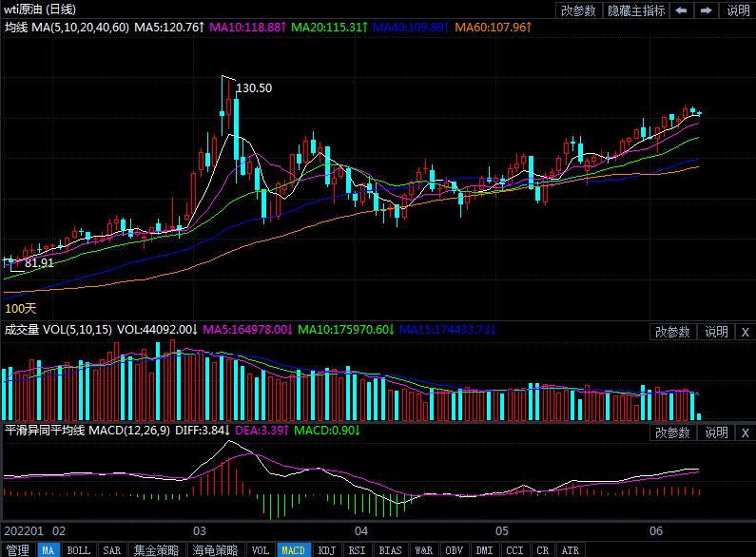Open the 管理 tab at bottom left
Viewport: 756px width, 557px height.
coord(18,549)
